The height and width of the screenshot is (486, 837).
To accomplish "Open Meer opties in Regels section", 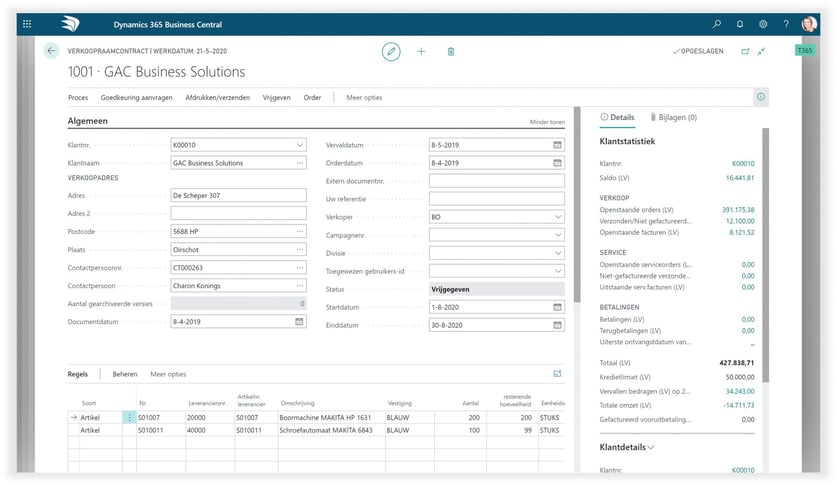I will [168, 374].
